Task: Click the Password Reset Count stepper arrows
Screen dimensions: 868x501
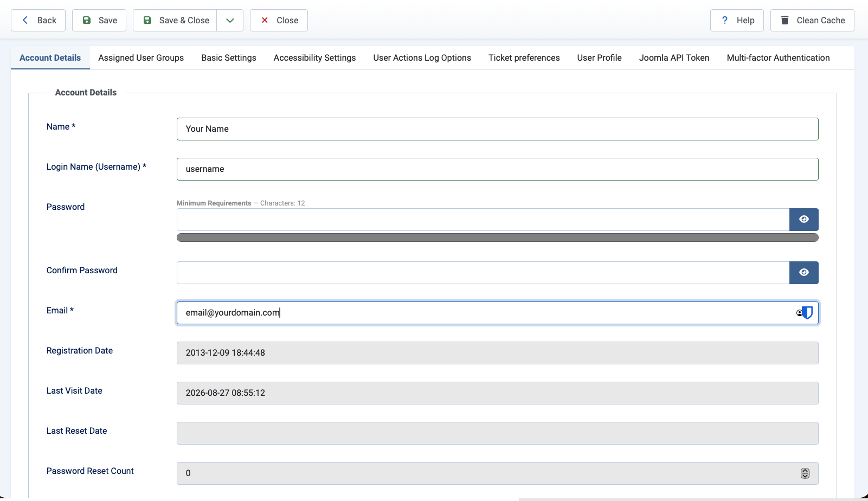Action: (x=805, y=473)
